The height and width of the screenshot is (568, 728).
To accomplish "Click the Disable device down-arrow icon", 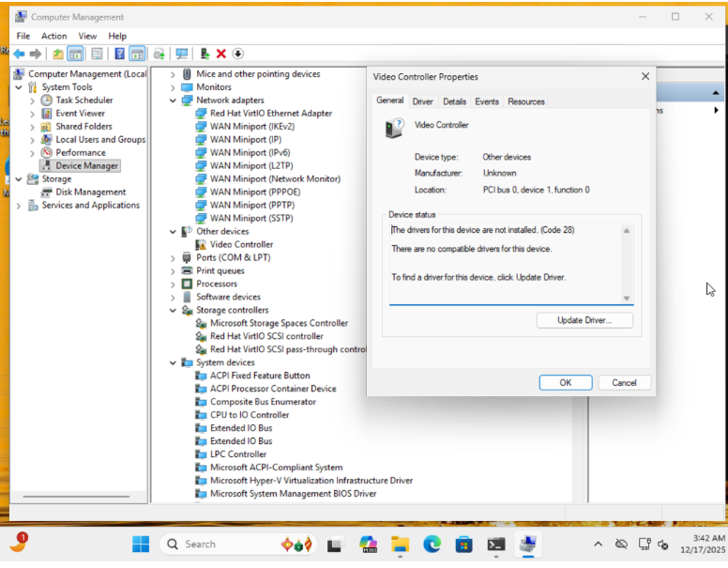I will tap(237, 54).
